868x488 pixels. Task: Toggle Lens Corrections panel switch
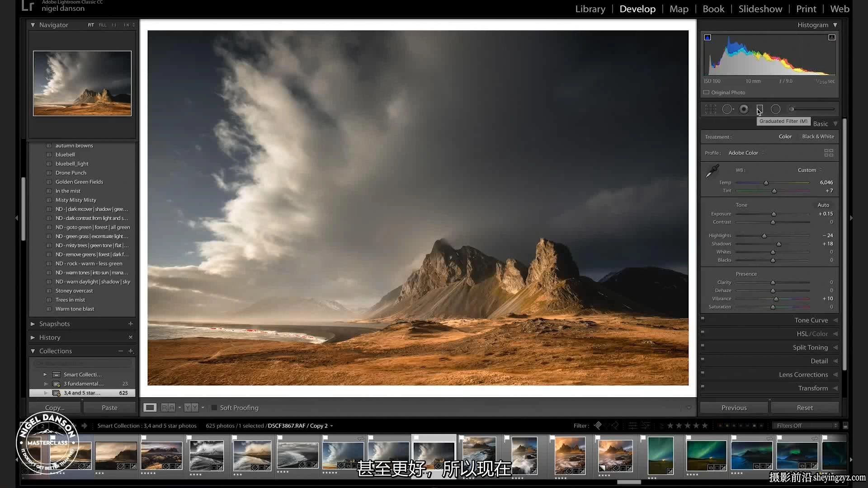coord(703,372)
